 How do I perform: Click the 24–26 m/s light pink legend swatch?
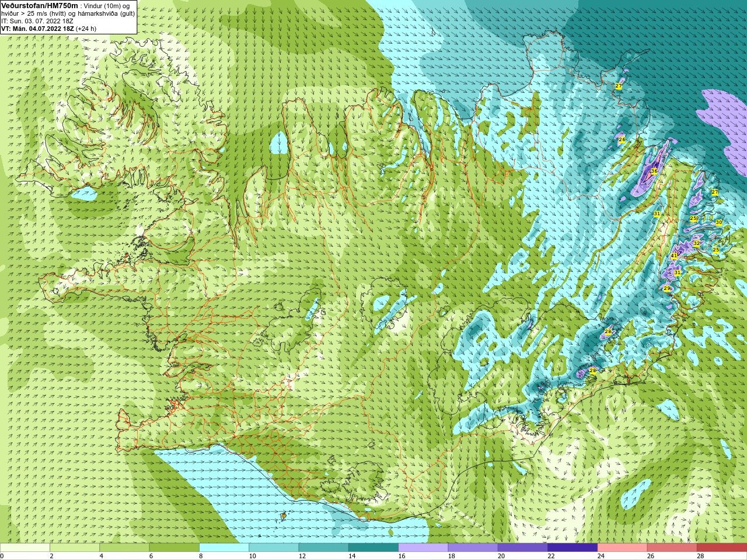point(623,548)
